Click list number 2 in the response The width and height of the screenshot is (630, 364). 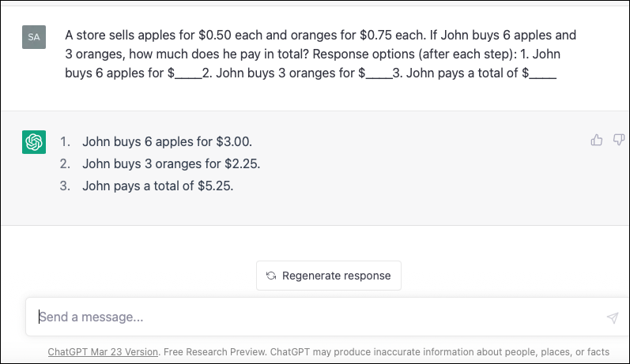tap(65, 163)
